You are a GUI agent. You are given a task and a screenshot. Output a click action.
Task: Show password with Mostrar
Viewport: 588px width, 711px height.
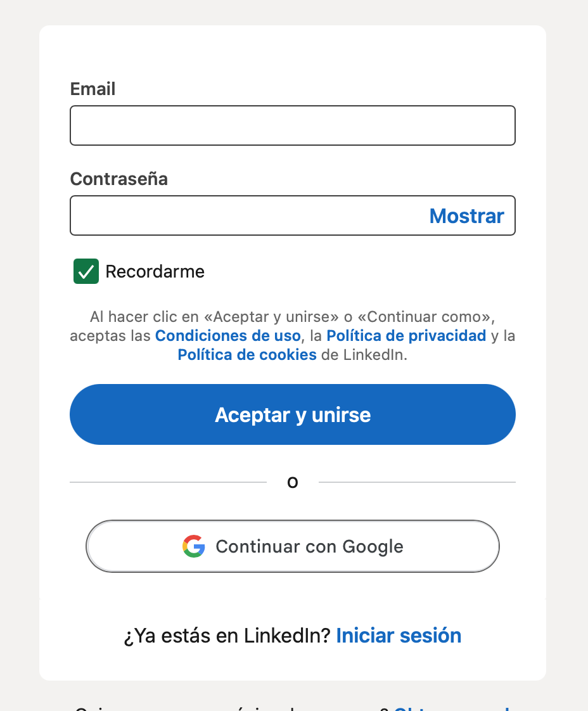pyautogui.click(x=466, y=216)
